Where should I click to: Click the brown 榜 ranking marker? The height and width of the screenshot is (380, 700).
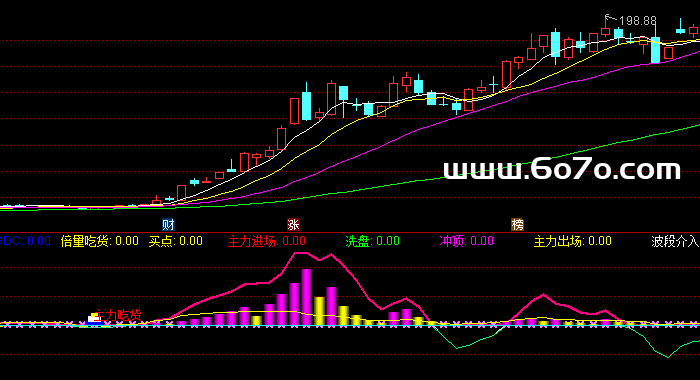pos(517,224)
